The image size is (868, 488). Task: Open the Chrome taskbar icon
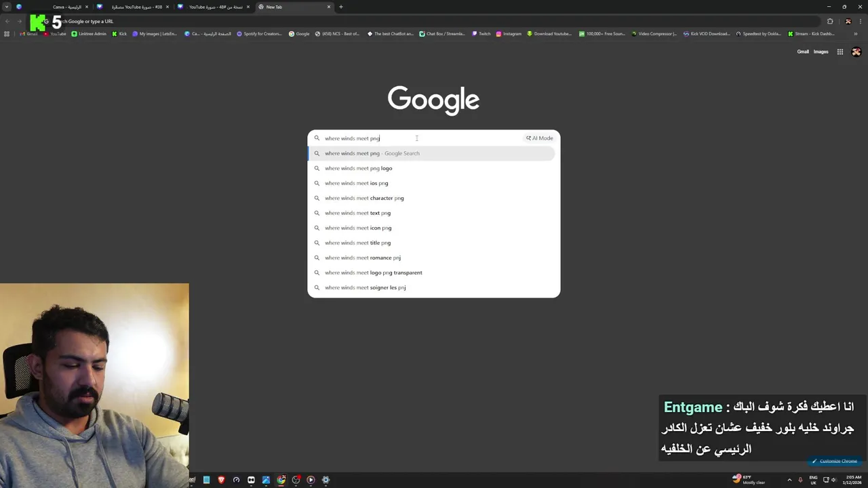point(281,480)
